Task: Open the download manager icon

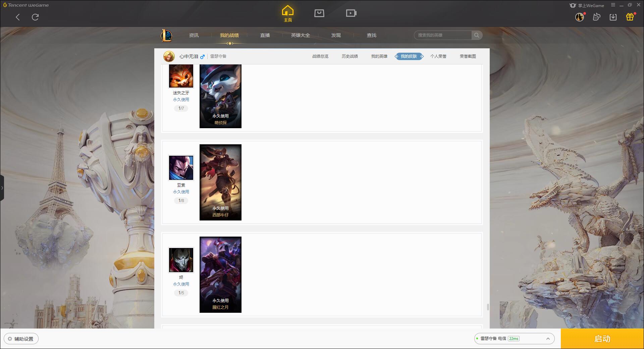Action: (x=613, y=17)
